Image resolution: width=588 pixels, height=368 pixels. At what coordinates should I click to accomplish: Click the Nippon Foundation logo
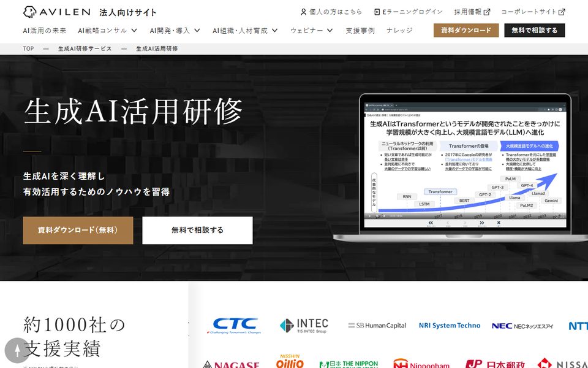(349, 364)
